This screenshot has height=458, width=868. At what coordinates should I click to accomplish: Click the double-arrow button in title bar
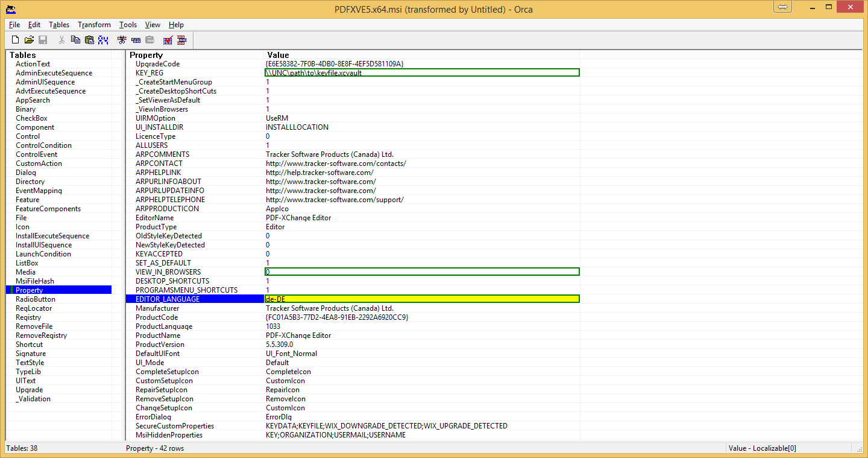782,7
